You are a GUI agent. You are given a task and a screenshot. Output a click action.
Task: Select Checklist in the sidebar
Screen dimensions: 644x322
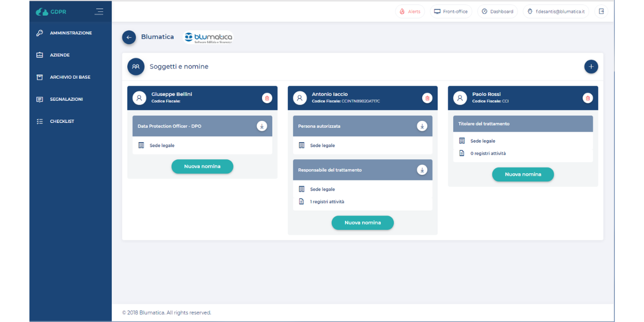click(61, 121)
